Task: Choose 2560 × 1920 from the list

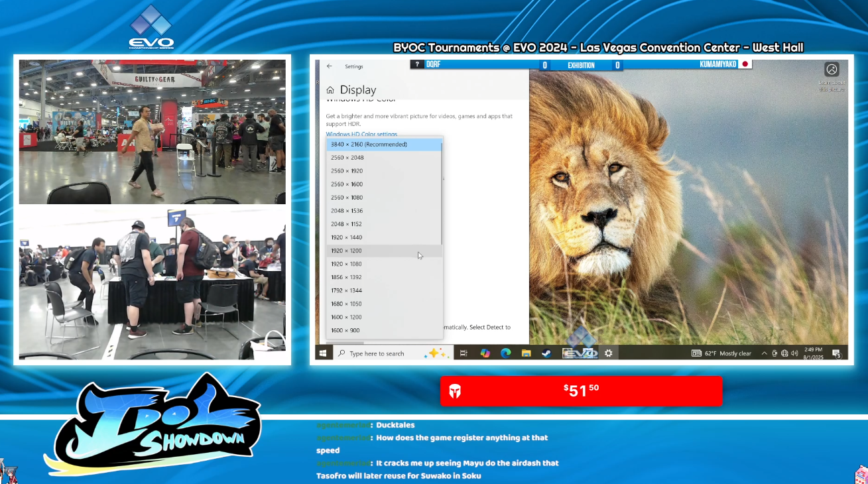Action: tap(384, 171)
